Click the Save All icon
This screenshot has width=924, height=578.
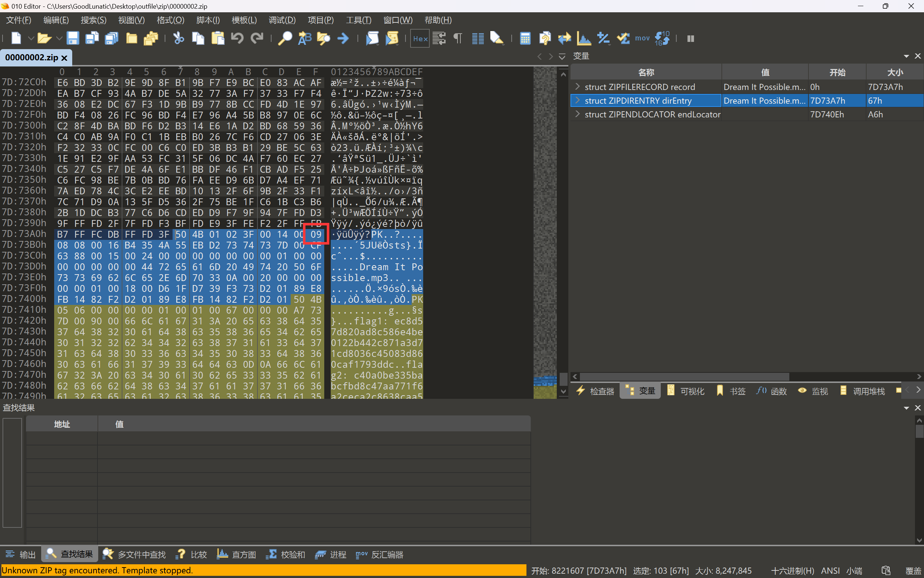(112, 38)
